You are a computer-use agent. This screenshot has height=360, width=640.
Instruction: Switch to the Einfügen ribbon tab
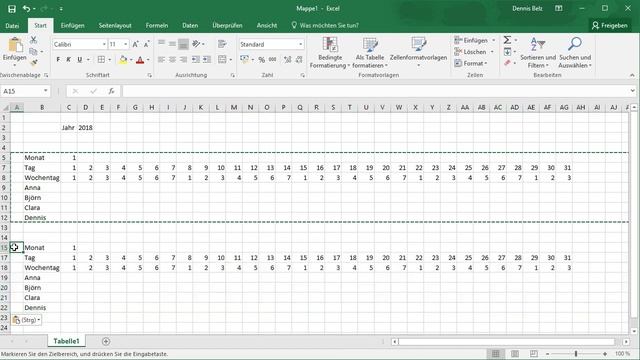coord(72,25)
